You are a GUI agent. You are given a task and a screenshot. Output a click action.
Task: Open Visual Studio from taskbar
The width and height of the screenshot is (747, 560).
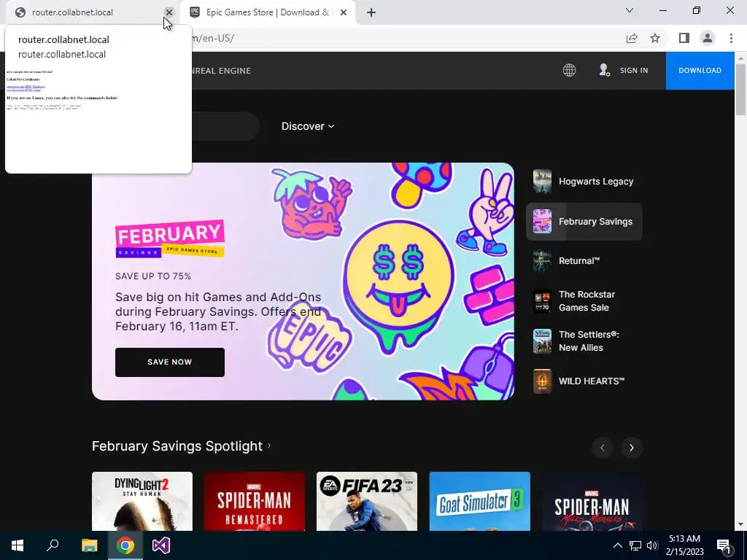point(161,545)
